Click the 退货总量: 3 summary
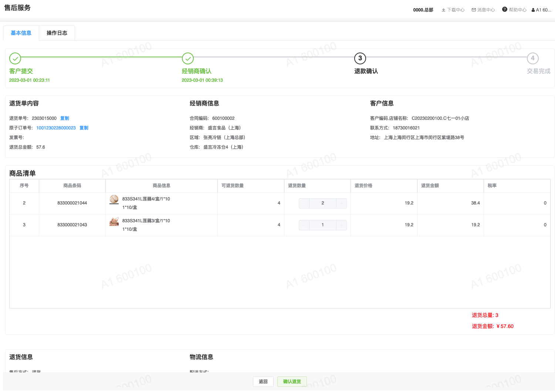 [485, 315]
